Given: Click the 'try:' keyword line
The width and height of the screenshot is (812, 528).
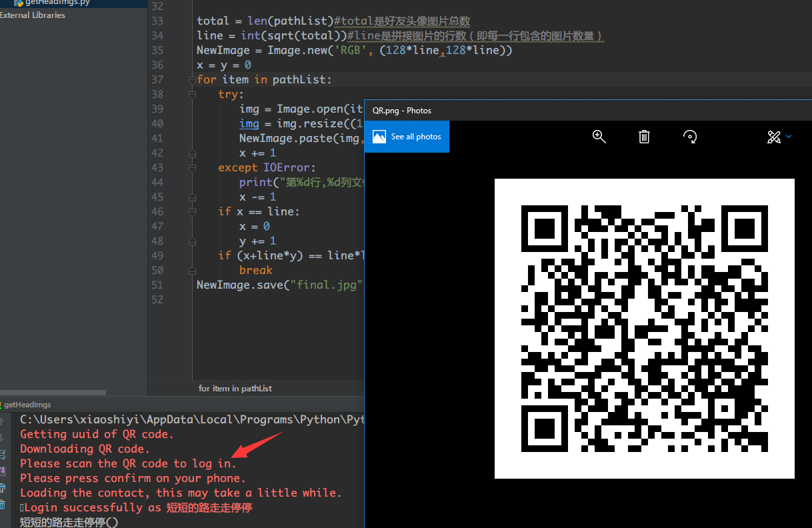Looking at the screenshot, I should [x=231, y=94].
